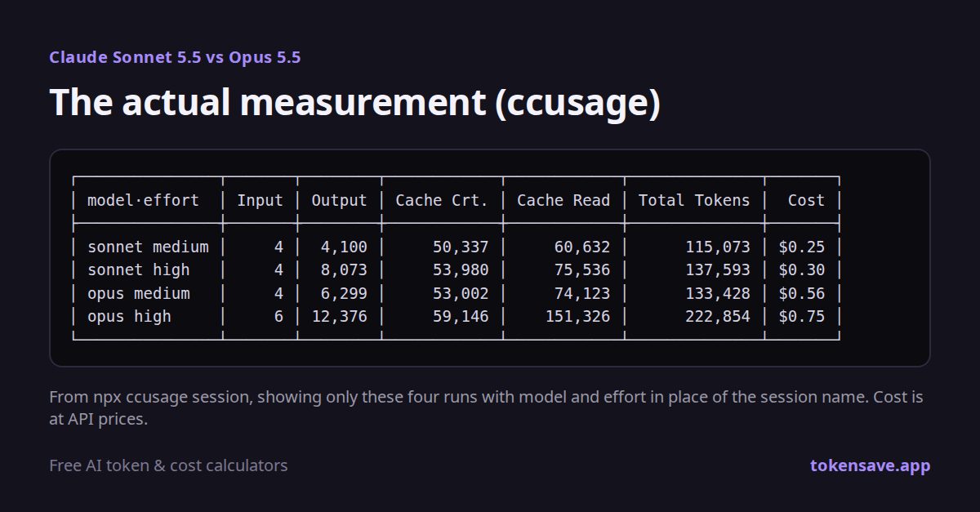Click the 'opus medium' row label
The height and width of the screenshot is (512, 980).
pos(138,293)
